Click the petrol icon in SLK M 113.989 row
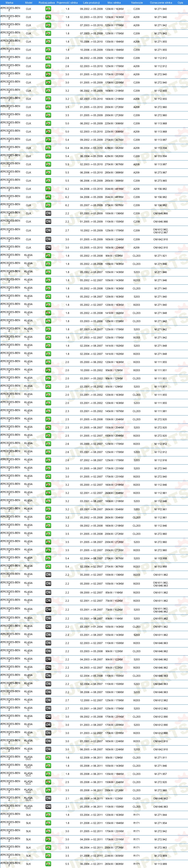188x868 pixels. coord(48,864)
